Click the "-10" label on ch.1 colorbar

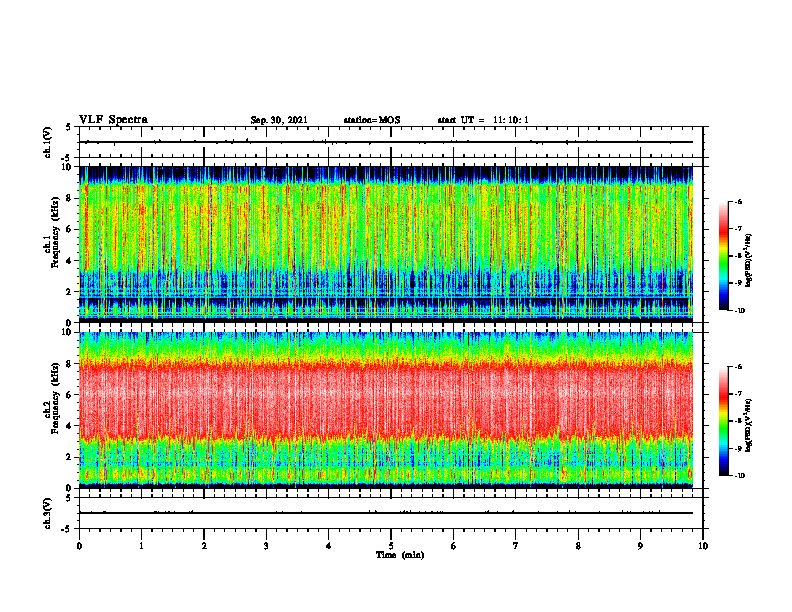740,311
